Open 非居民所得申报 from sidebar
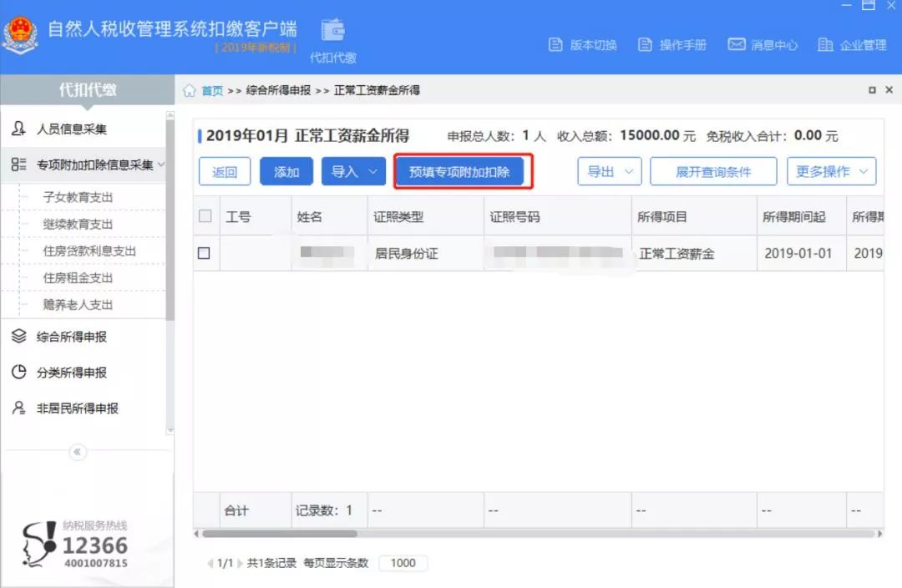Image resolution: width=902 pixels, height=588 pixels. 76,407
